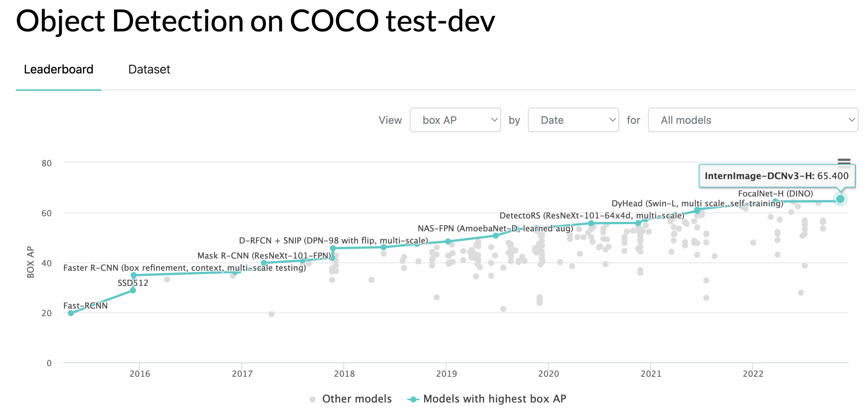868x415 pixels.
Task: Switch to the Dataset tab
Action: coord(149,69)
